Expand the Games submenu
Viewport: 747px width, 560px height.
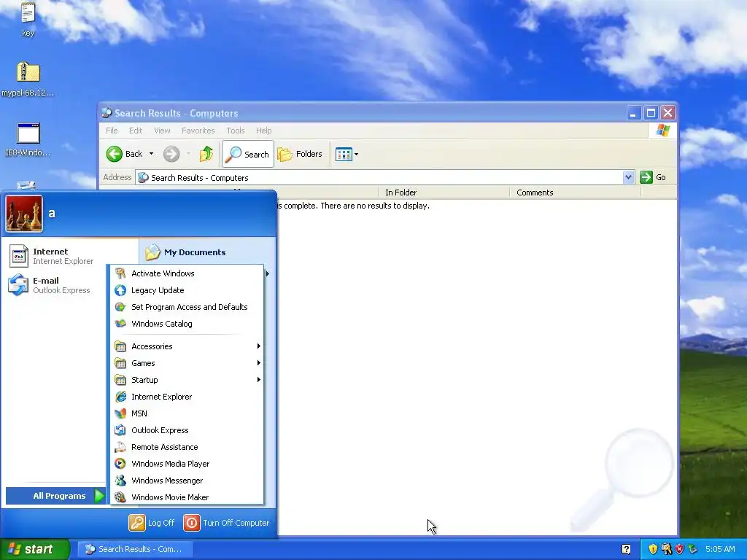tap(187, 363)
